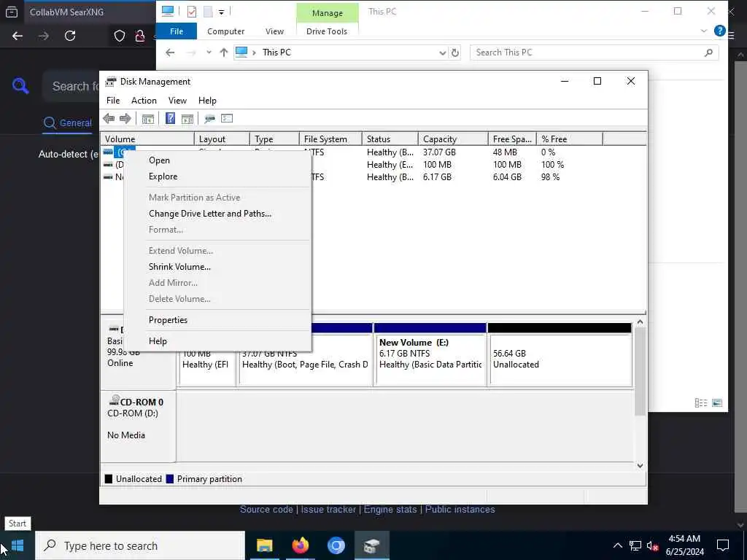Select Open in the context menu

click(159, 160)
